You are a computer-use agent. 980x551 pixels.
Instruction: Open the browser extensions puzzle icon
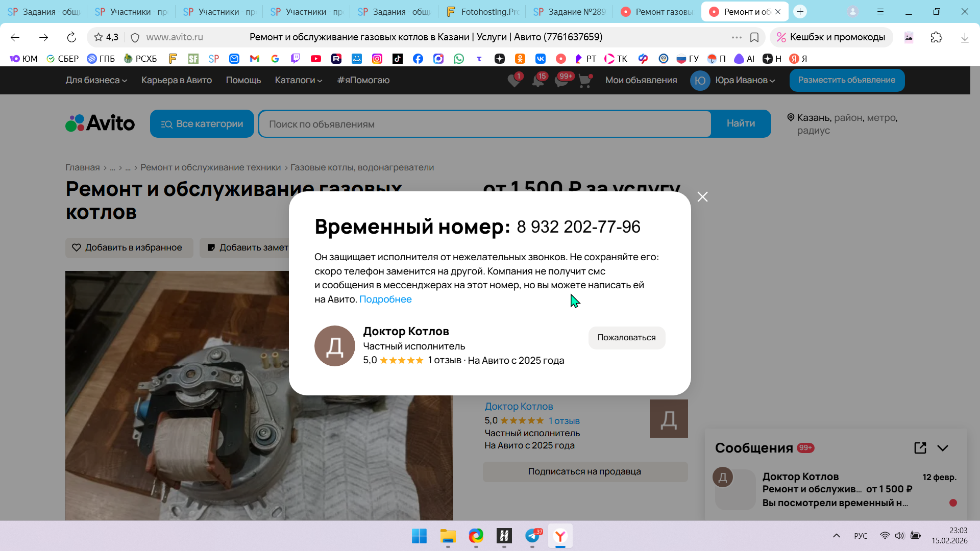click(936, 37)
